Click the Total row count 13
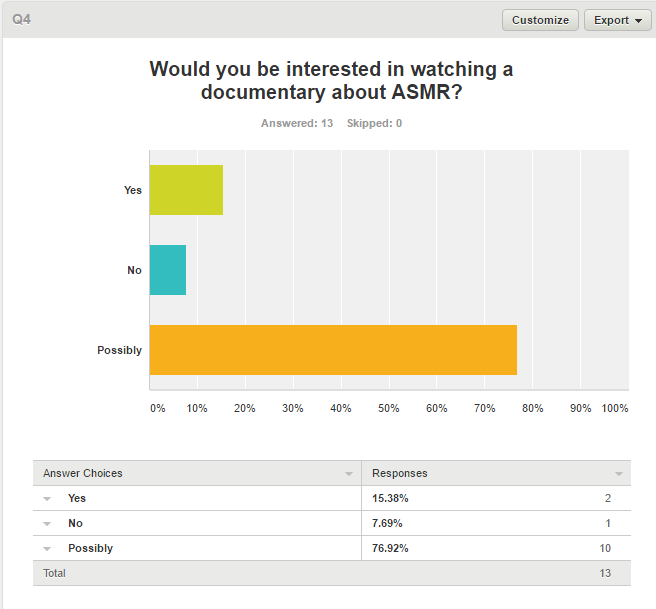 coord(605,573)
